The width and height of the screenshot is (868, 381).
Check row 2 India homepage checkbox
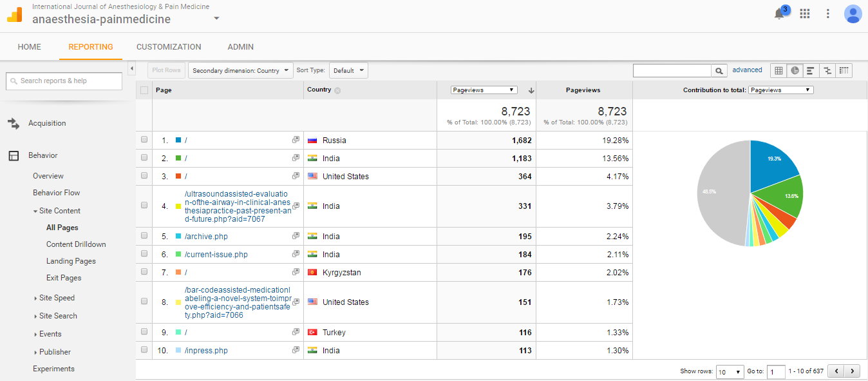[x=144, y=157]
